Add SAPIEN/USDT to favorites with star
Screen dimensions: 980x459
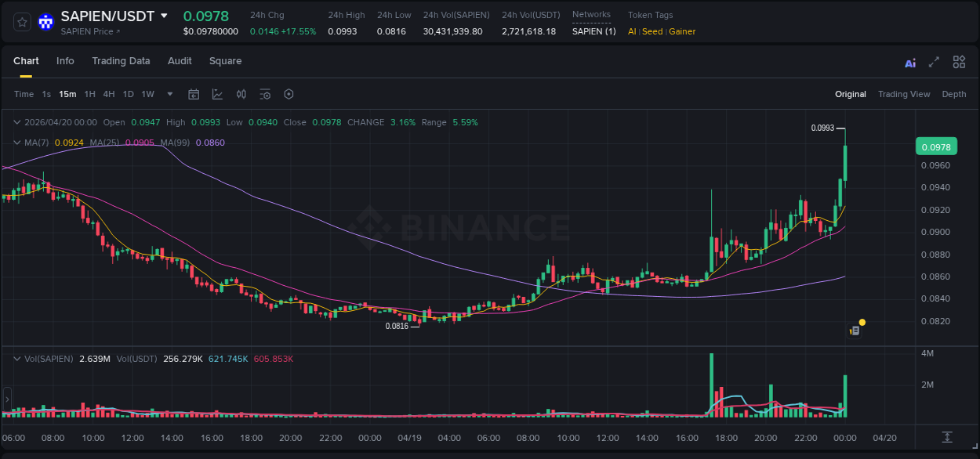point(23,22)
